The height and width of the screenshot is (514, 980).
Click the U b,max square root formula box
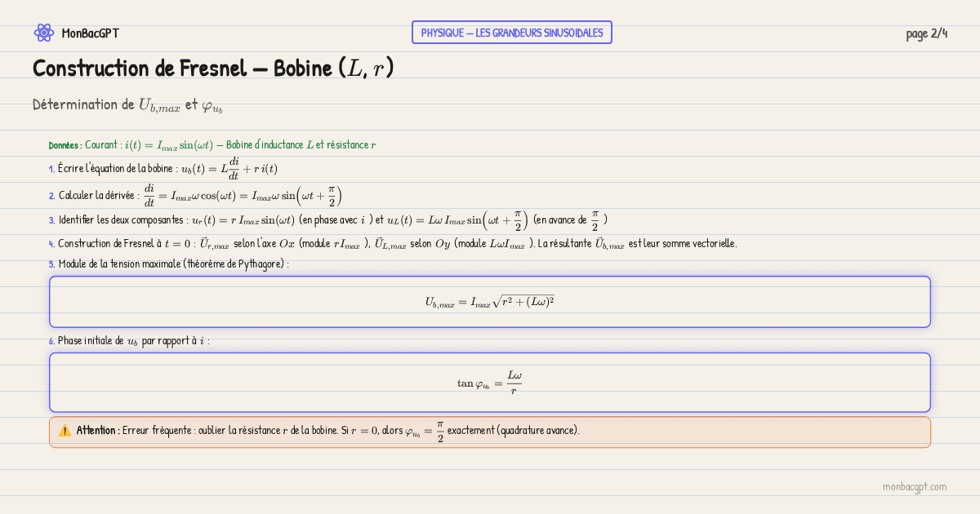coord(490,302)
